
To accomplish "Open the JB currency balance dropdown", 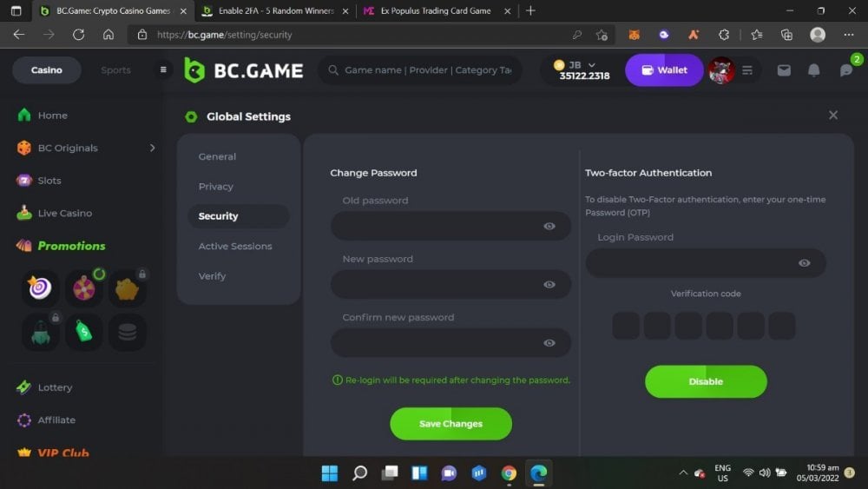I will pyautogui.click(x=592, y=65).
